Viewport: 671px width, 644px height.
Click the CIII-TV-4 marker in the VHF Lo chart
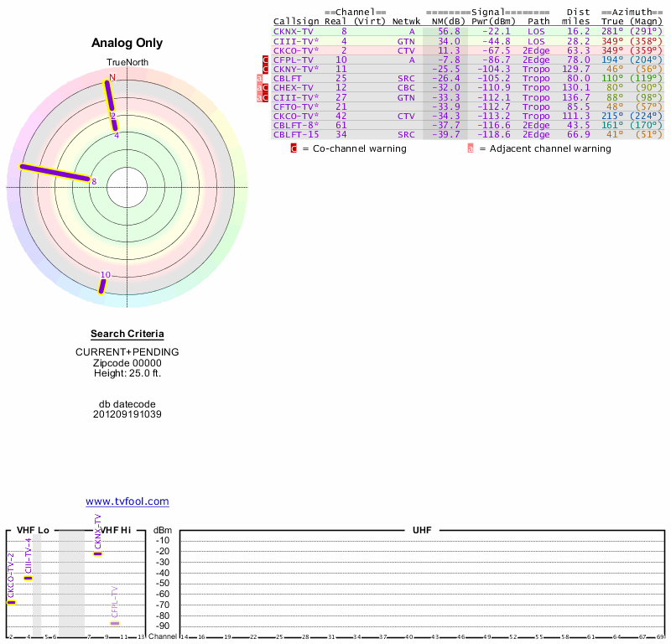click(28, 578)
